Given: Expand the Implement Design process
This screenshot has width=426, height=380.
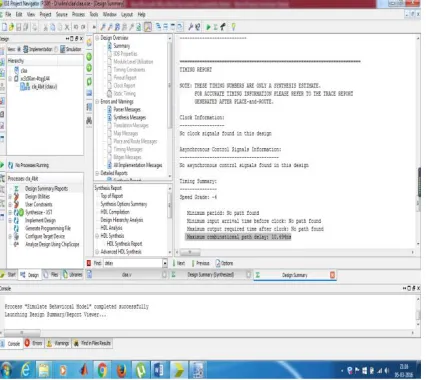Looking at the screenshot, I should (x=10, y=220).
